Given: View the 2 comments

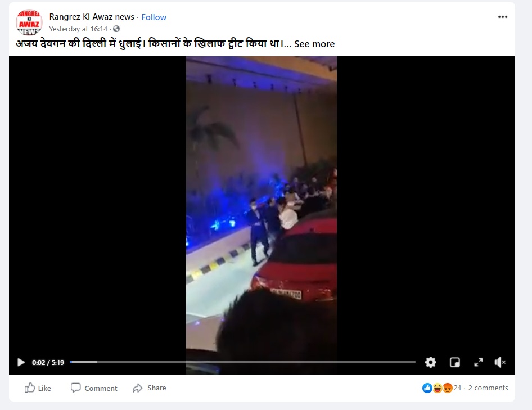Looking at the screenshot, I should 488,388.
